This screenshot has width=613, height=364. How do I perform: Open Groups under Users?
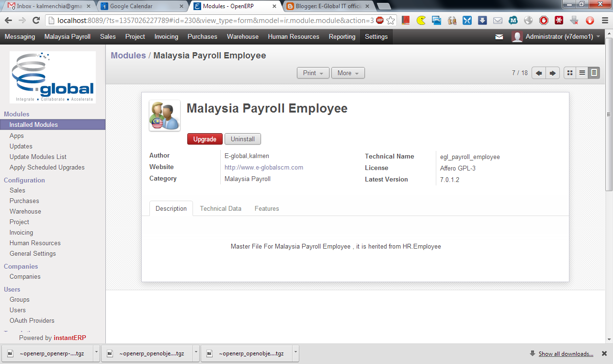pyautogui.click(x=20, y=299)
